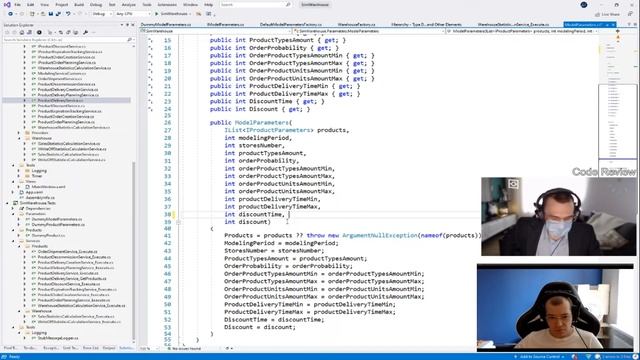Viewport: 640px width, 360px height.
Task: Click the New Item toolbar icon
Action: (x=32, y=14)
